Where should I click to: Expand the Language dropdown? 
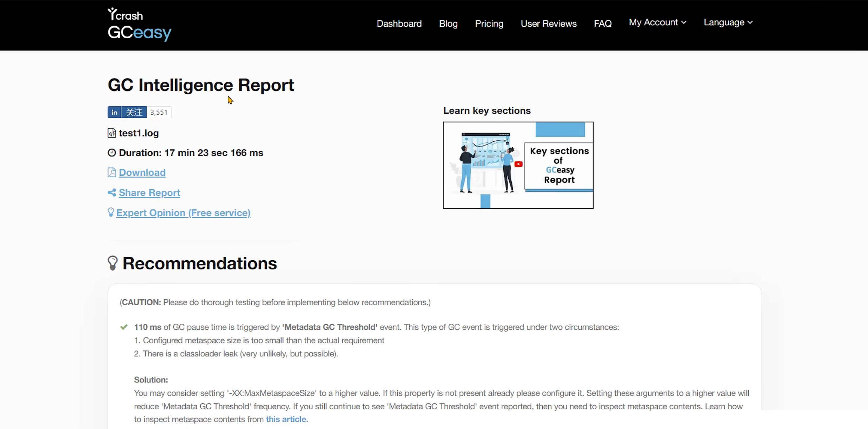pyautogui.click(x=728, y=22)
